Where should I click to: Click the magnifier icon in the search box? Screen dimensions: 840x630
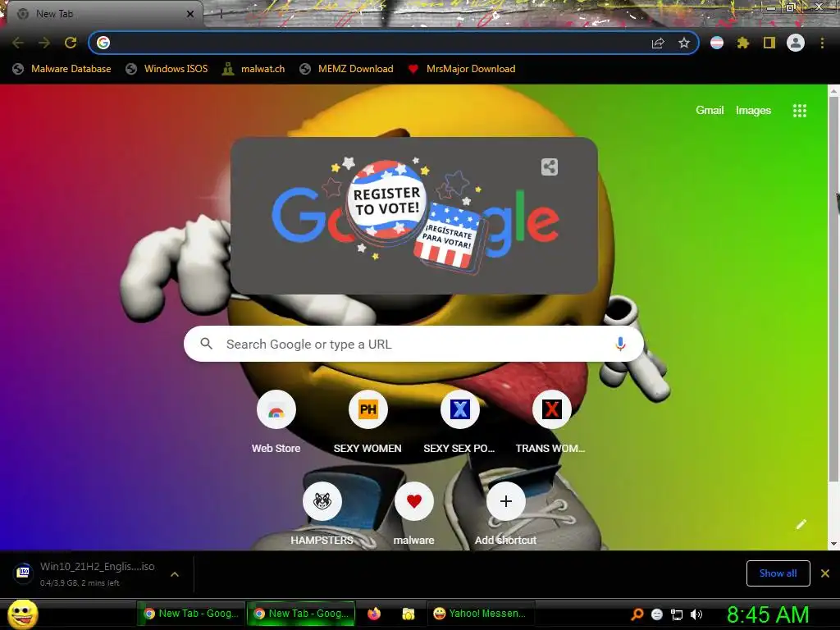coord(206,344)
